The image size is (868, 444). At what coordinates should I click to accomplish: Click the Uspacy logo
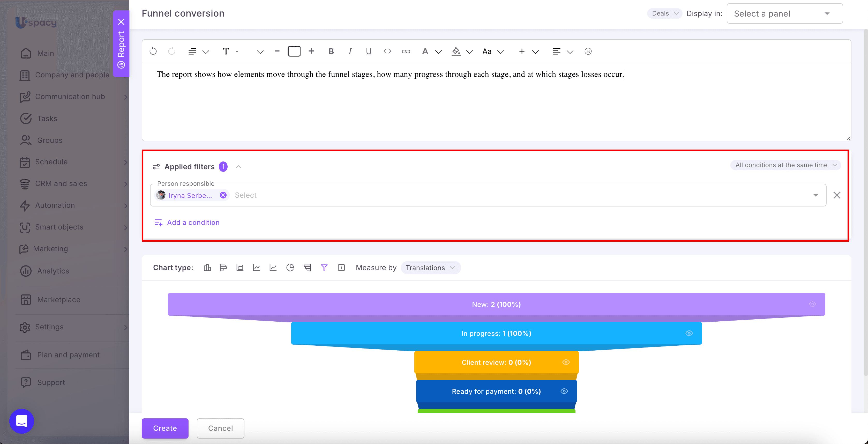tap(36, 22)
